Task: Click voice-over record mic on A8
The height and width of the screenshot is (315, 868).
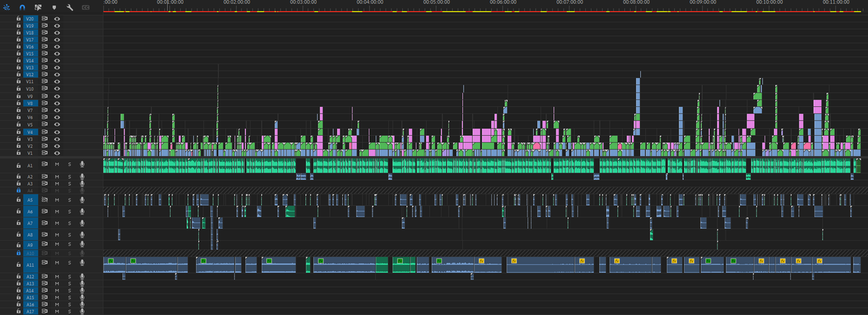Action: [x=82, y=235]
